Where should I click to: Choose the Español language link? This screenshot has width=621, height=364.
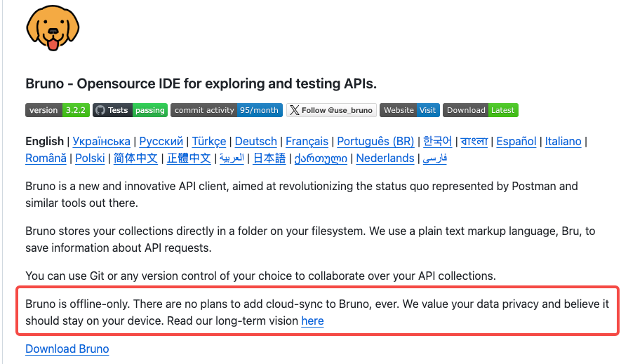point(516,141)
